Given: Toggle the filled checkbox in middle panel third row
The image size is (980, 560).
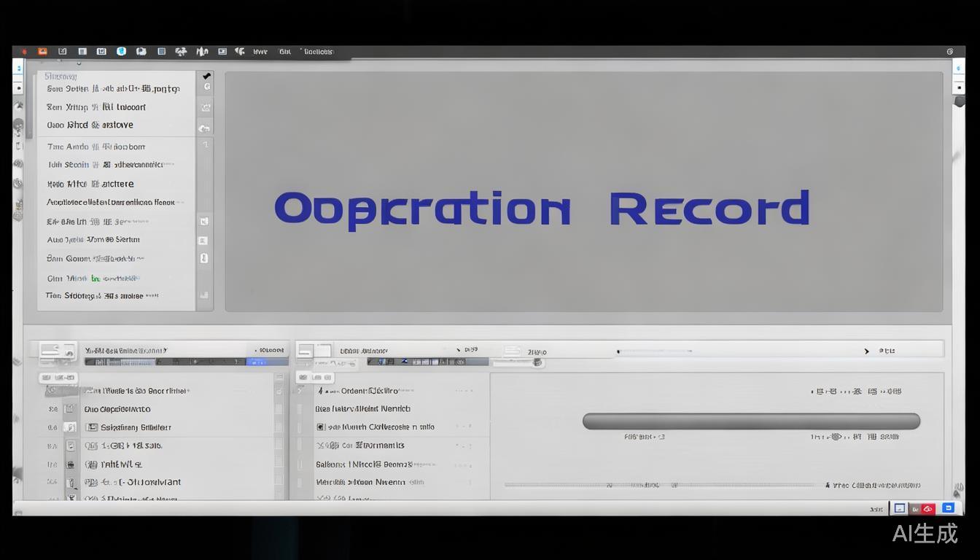Looking at the screenshot, I should (x=321, y=427).
